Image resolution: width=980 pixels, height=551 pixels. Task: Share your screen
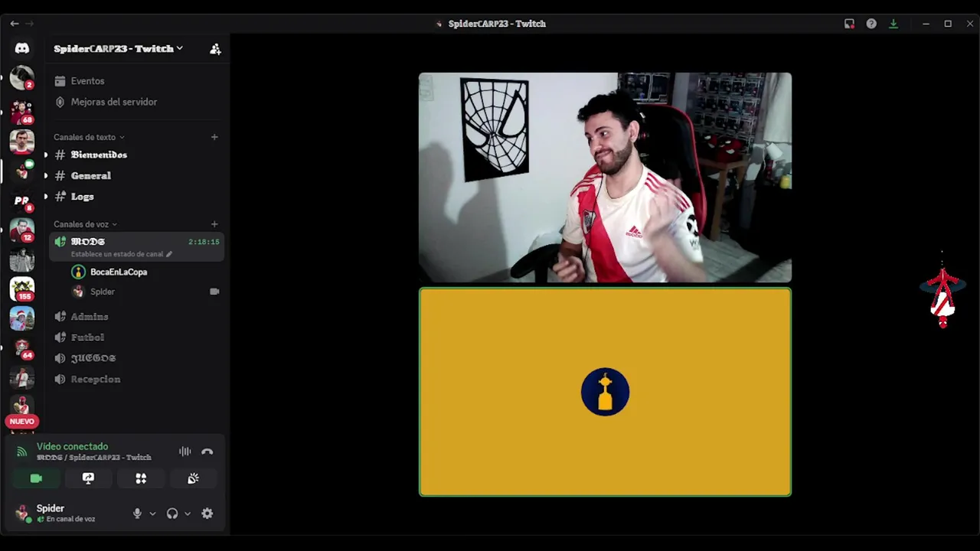point(88,478)
